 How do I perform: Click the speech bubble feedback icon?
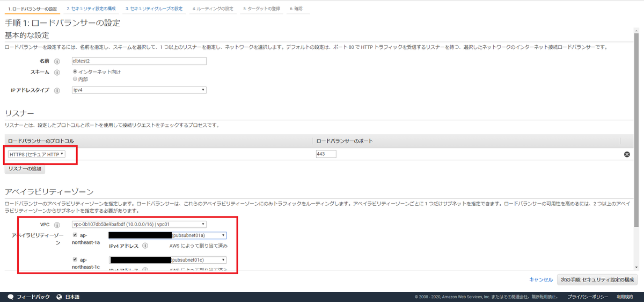[11, 297]
